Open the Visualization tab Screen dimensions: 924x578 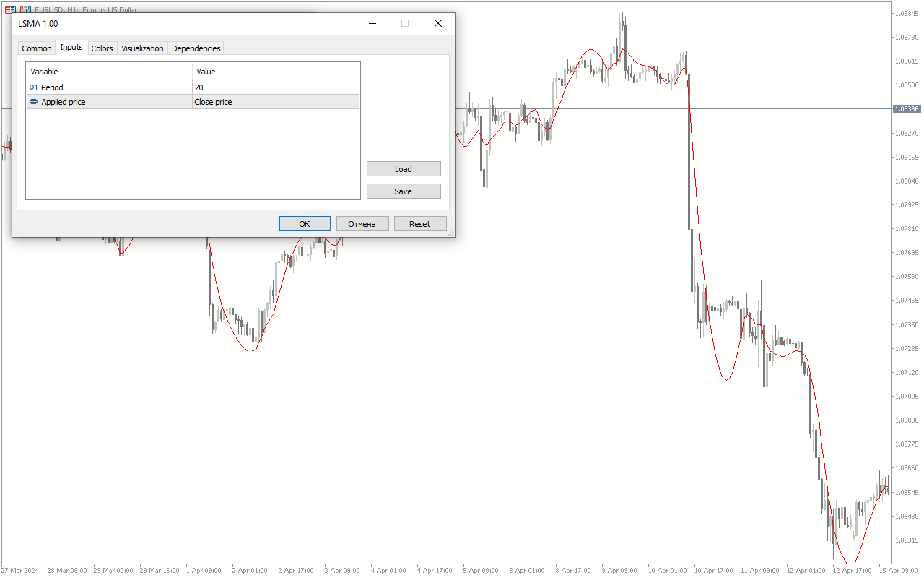(142, 48)
